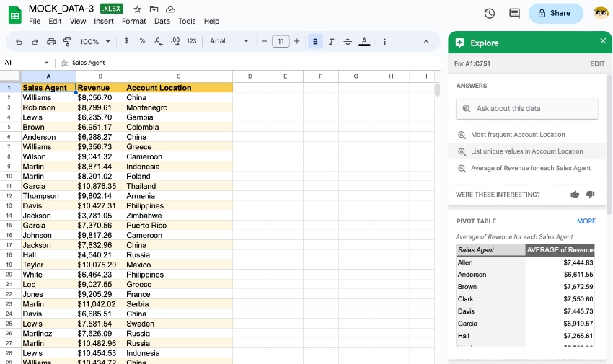
Task: Click the undo arrow icon
Action: pyautogui.click(x=19, y=41)
